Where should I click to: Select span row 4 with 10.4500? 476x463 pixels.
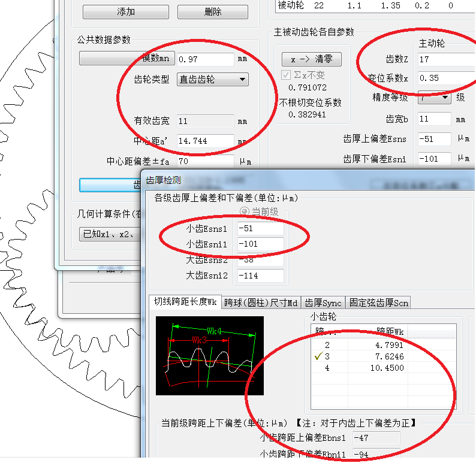[x=384, y=368]
